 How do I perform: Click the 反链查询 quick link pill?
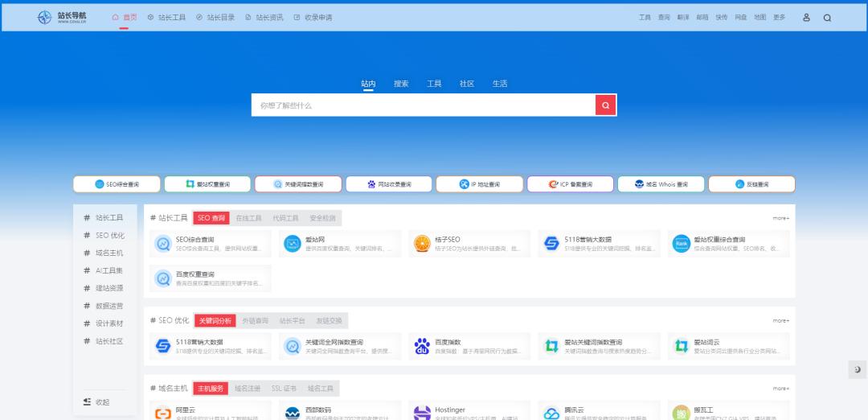pos(751,184)
